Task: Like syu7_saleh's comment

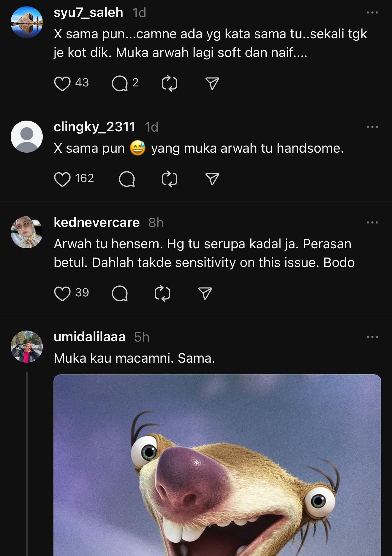Action: [x=62, y=83]
